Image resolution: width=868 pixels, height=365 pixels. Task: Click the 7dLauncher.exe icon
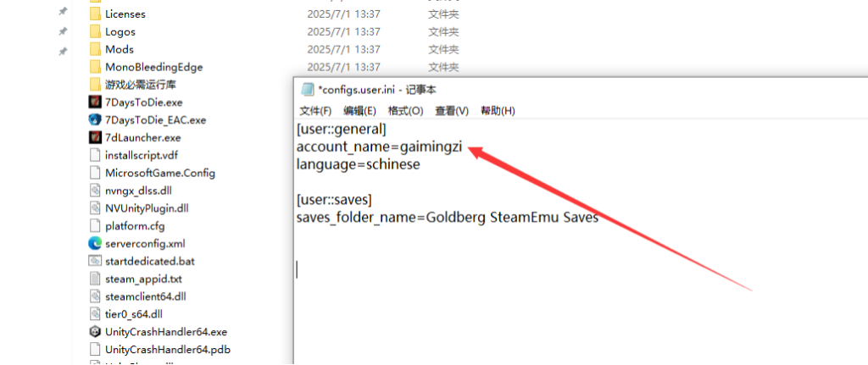pyautogui.click(x=95, y=138)
